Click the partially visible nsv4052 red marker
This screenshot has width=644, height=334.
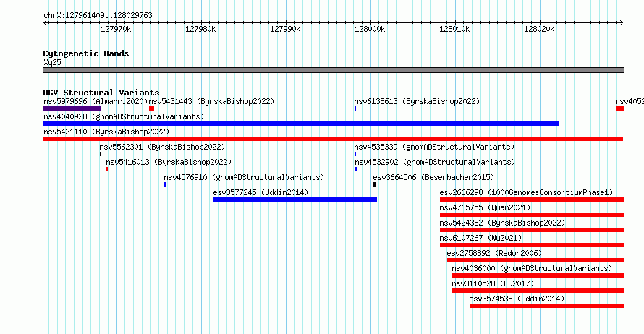[620, 108]
